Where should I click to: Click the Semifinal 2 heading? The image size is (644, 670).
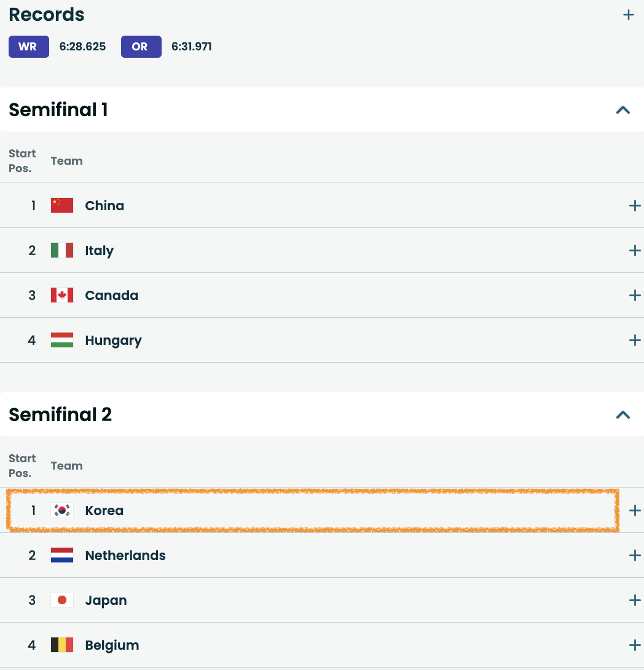[x=60, y=415]
